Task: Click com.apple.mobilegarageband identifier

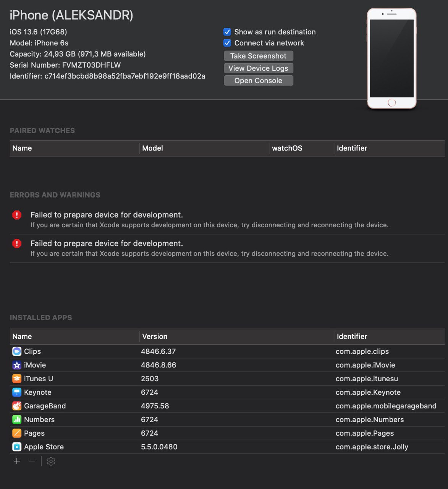Action: (386, 406)
